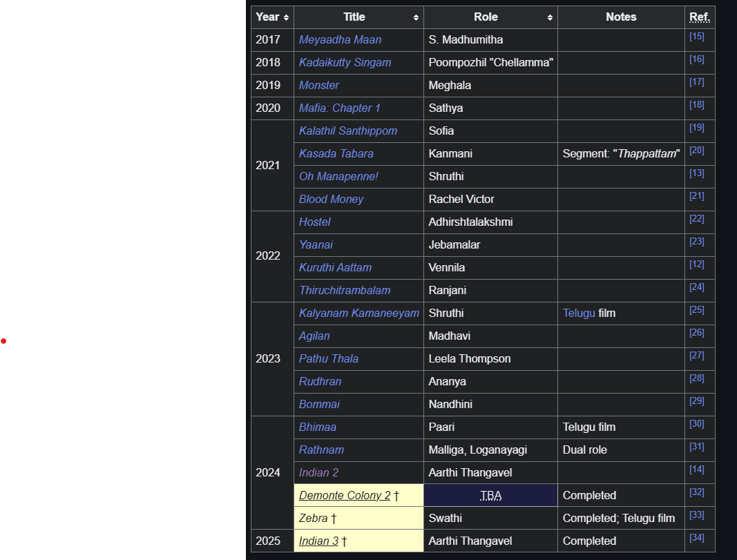Click the Indian 2 visited link
737x560 pixels.
tap(318, 473)
